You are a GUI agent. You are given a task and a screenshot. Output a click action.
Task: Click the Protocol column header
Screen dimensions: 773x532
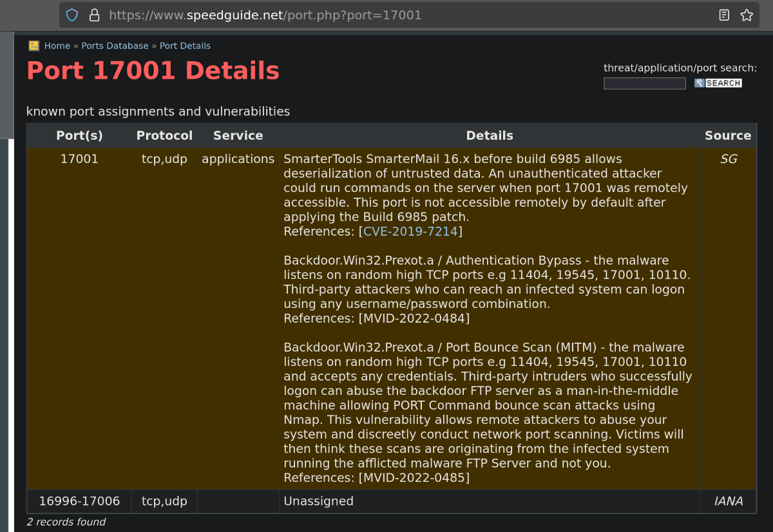[164, 135]
